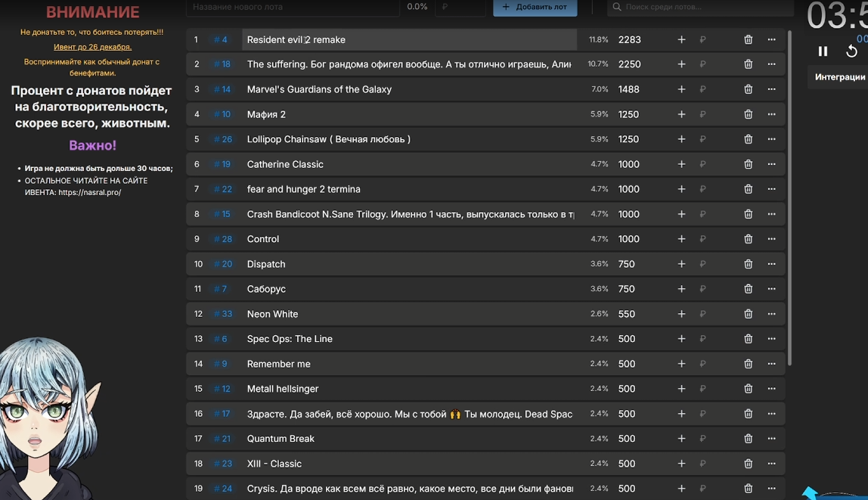Delete the Catherine Classic lot
This screenshot has width=868, height=500.
[x=748, y=164]
